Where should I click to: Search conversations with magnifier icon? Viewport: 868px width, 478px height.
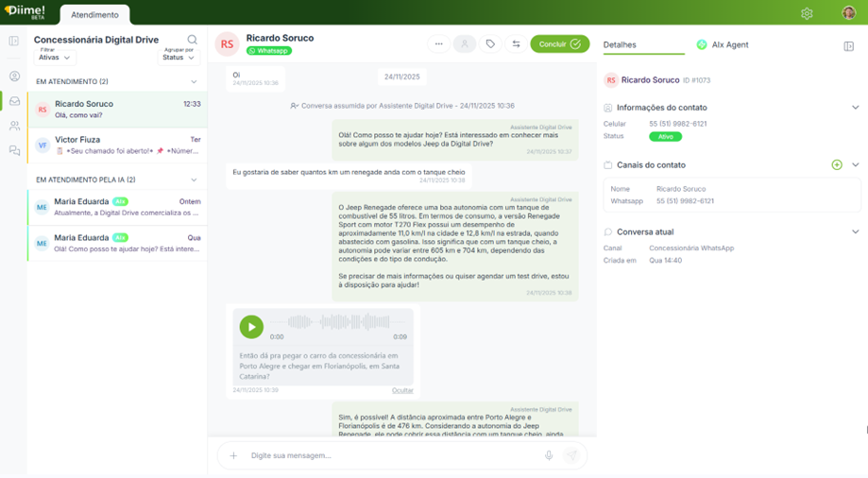[x=192, y=40]
